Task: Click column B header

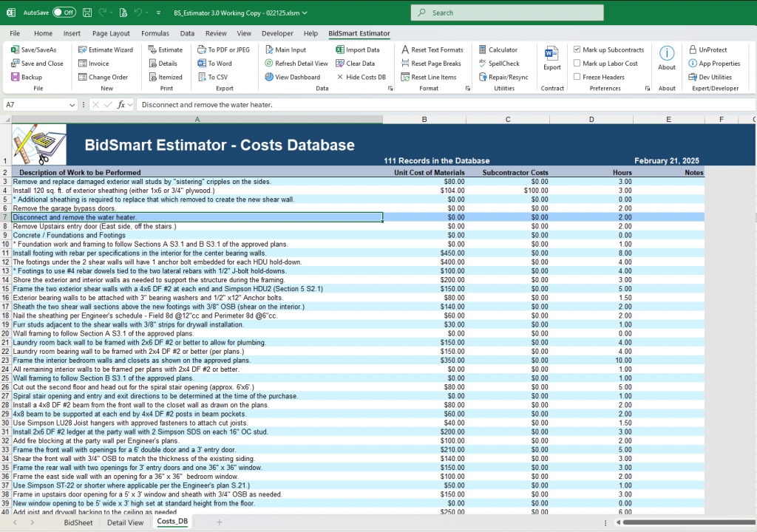Action: point(424,119)
